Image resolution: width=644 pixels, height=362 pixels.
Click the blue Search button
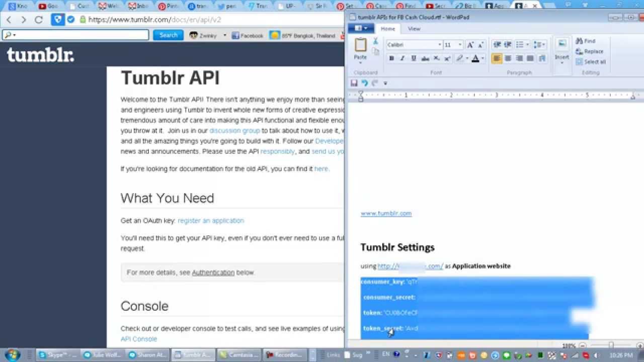point(168,35)
